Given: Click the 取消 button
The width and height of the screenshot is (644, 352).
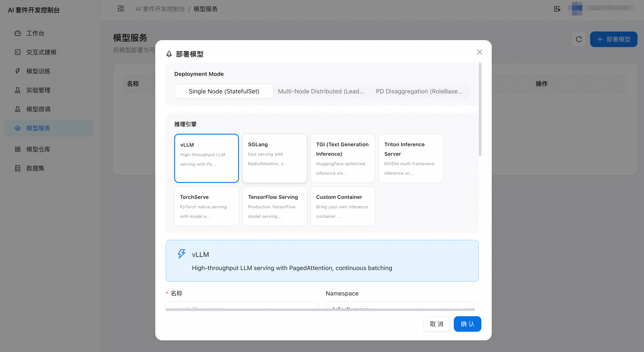Looking at the screenshot, I should click(x=437, y=324).
